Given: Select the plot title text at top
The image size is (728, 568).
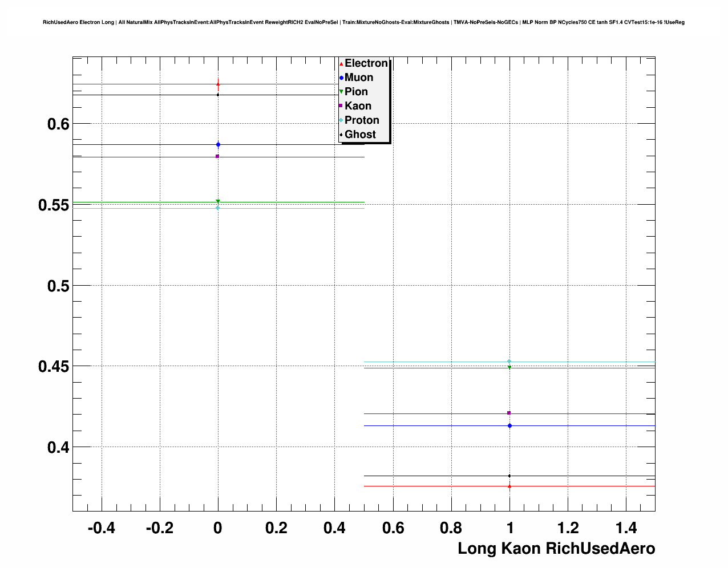Looking at the screenshot, I should [363, 22].
